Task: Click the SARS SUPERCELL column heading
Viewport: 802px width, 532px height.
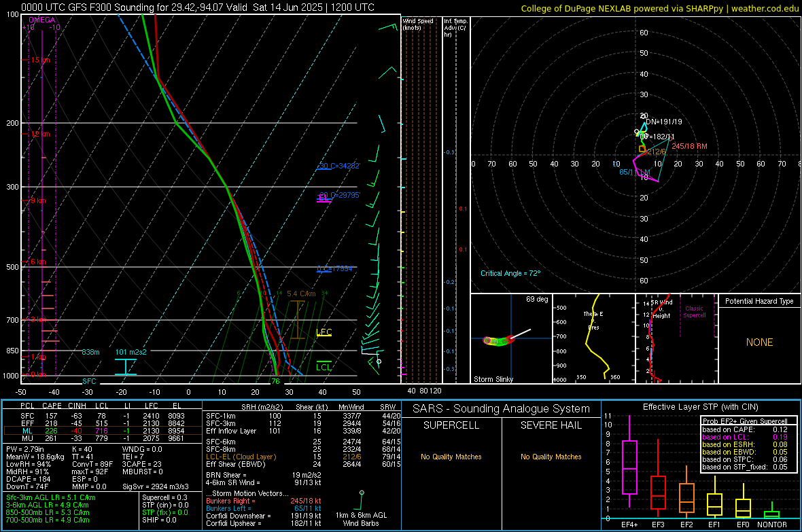Action: [451, 425]
